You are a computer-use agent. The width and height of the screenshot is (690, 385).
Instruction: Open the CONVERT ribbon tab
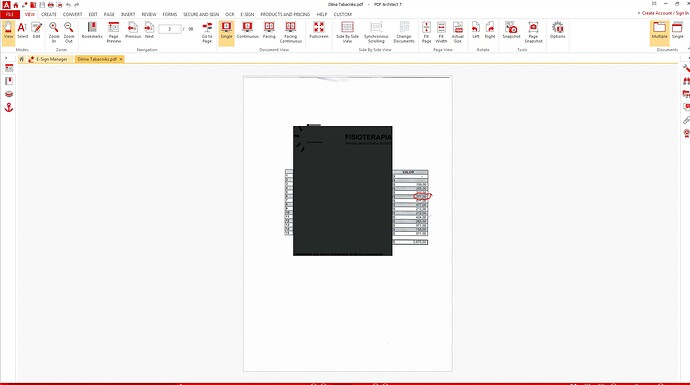click(x=72, y=14)
